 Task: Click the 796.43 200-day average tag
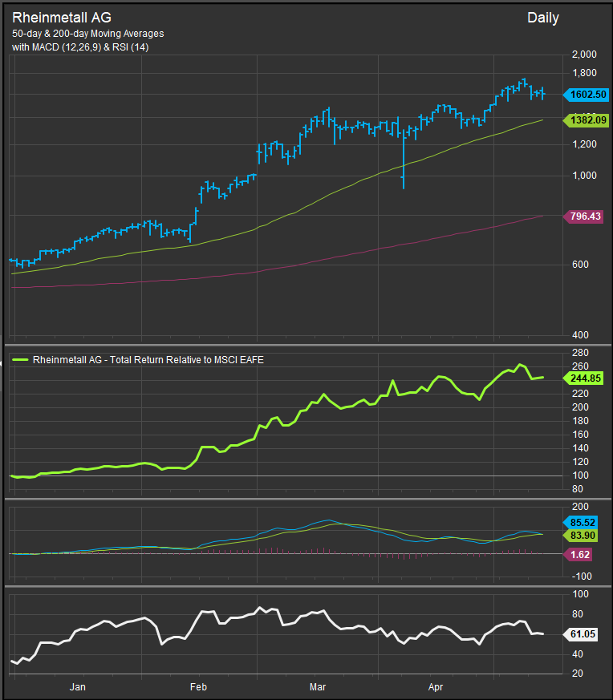point(583,216)
